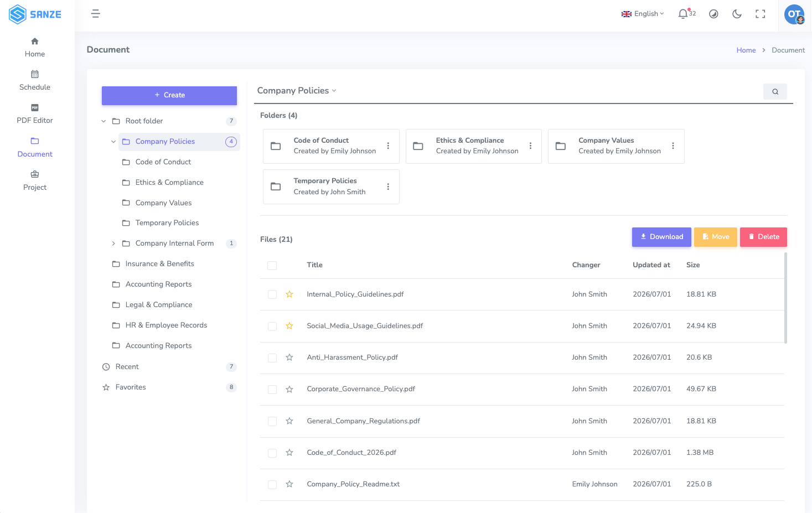Check General_Company_Regulations.pdf row
This screenshot has width=812, height=513.
click(272, 421)
